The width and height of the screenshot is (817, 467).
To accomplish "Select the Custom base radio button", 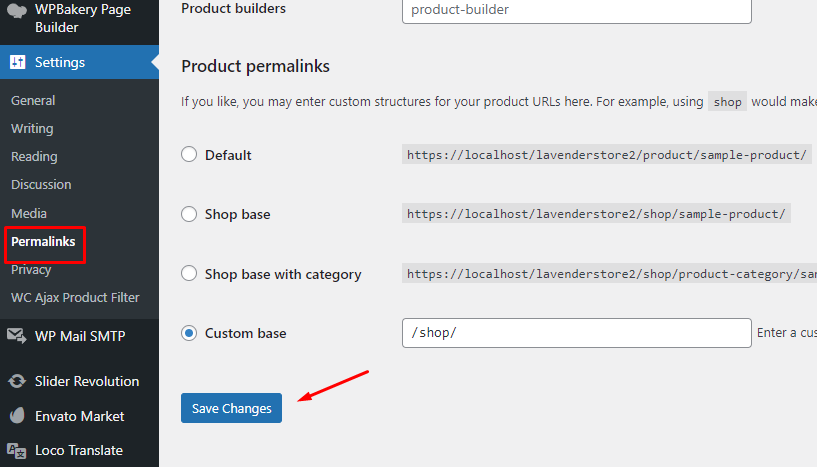I will click(x=189, y=333).
